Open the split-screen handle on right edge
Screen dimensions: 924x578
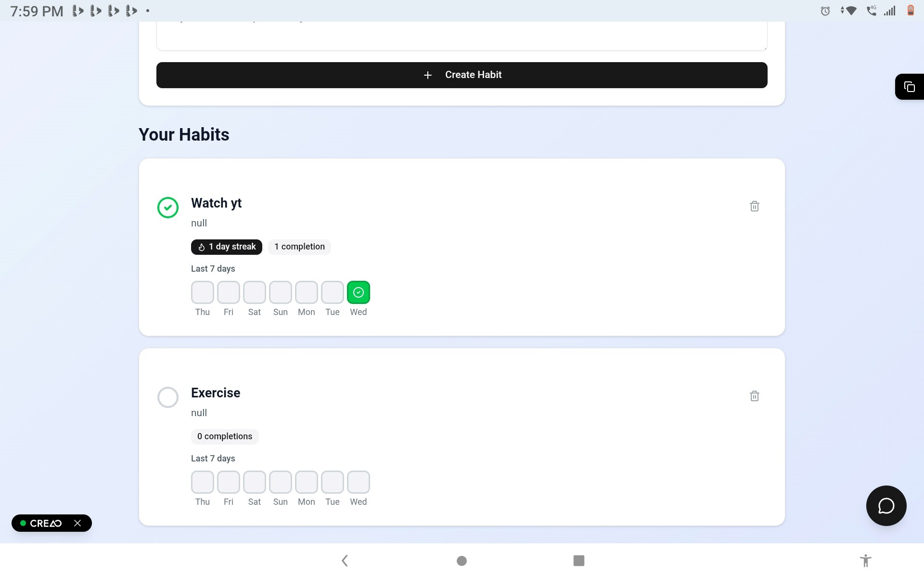tap(910, 87)
